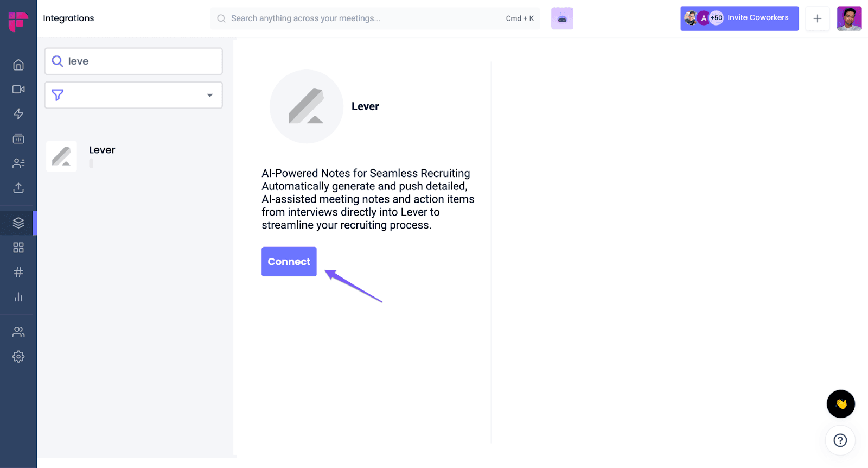Open the bar chart analytics icon

click(18, 297)
